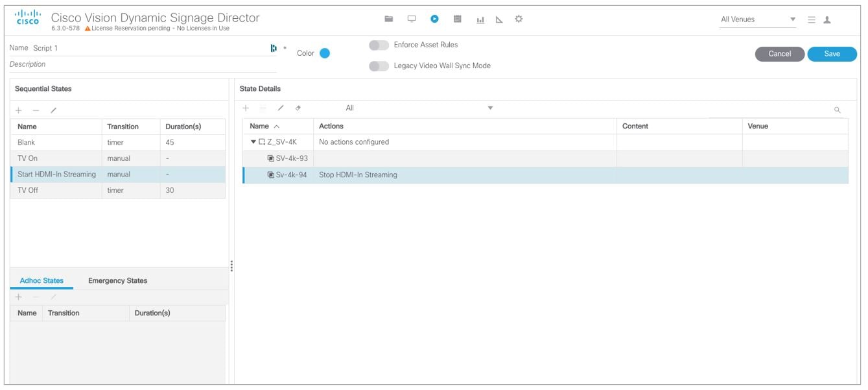The height and width of the screenshot is (390, 868).
Task: Open Device Management monitor icon
Action: click(x=410, y=19)
